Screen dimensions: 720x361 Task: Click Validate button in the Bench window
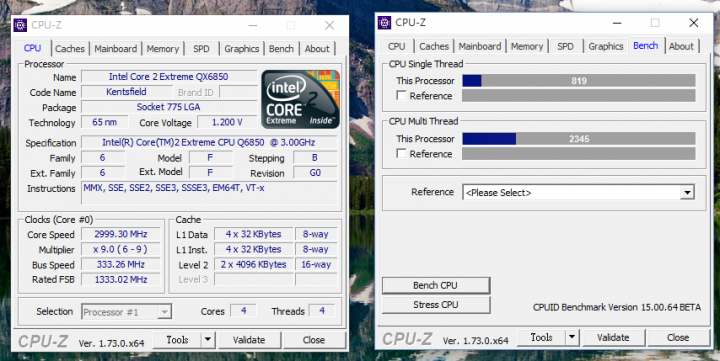pos(613,337)
